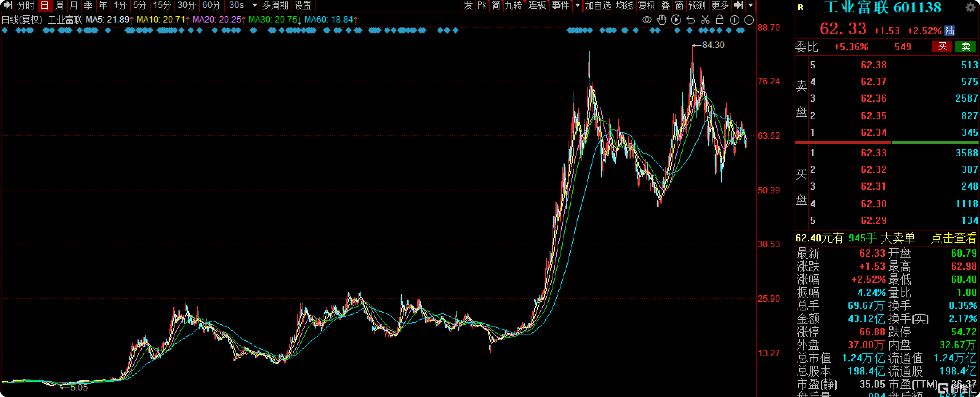This screenshot has height=397, width=980.
Task: Switch to 分时 intraday tab
Action: (x=26, y=5)
